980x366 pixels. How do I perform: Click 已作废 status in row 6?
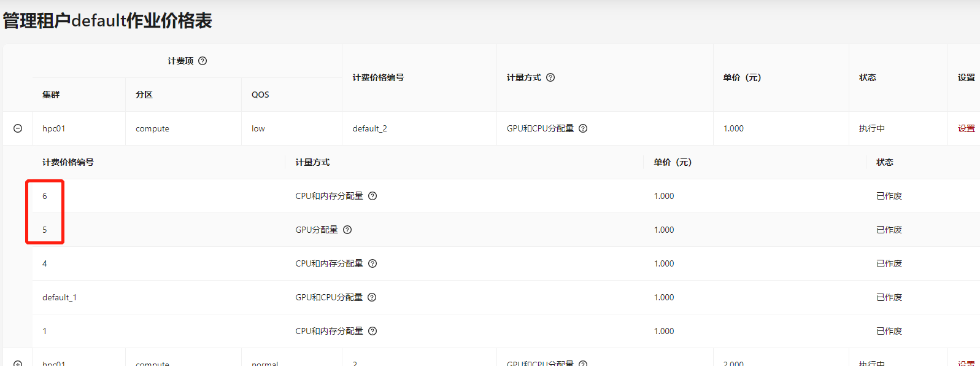point(889,196)
